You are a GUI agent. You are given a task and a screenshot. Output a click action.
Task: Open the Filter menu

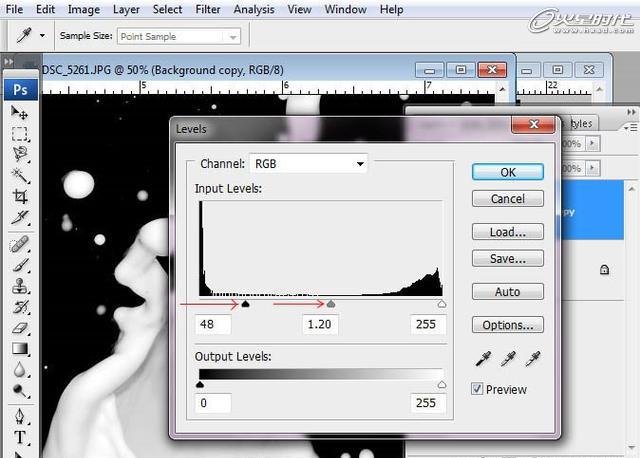pyautogui.click(x=208, y=9)
